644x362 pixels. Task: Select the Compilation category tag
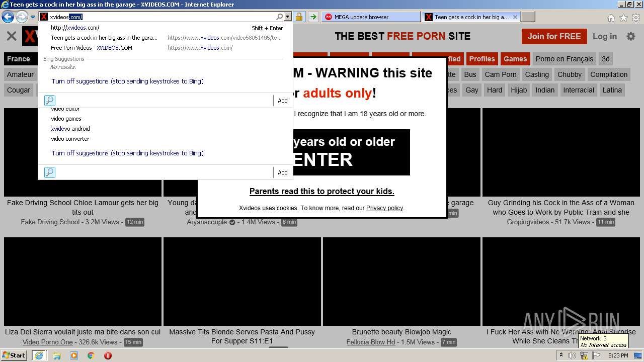tap(609, 74)
